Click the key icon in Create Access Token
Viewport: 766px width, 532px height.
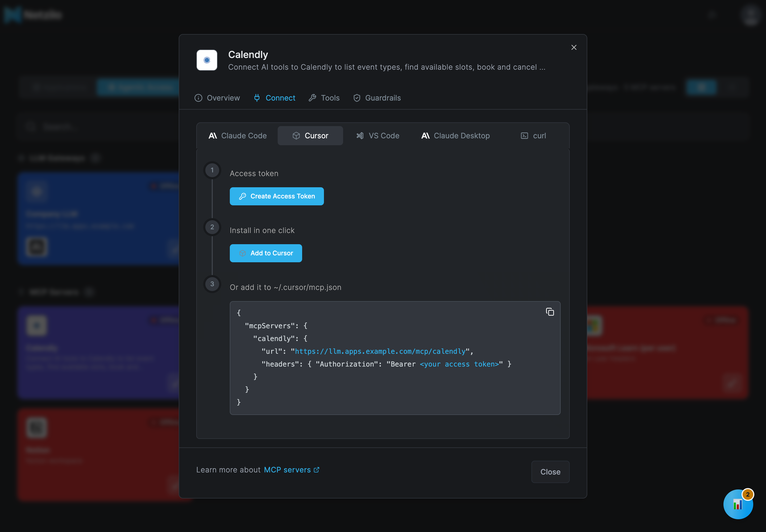pos(242,196)
